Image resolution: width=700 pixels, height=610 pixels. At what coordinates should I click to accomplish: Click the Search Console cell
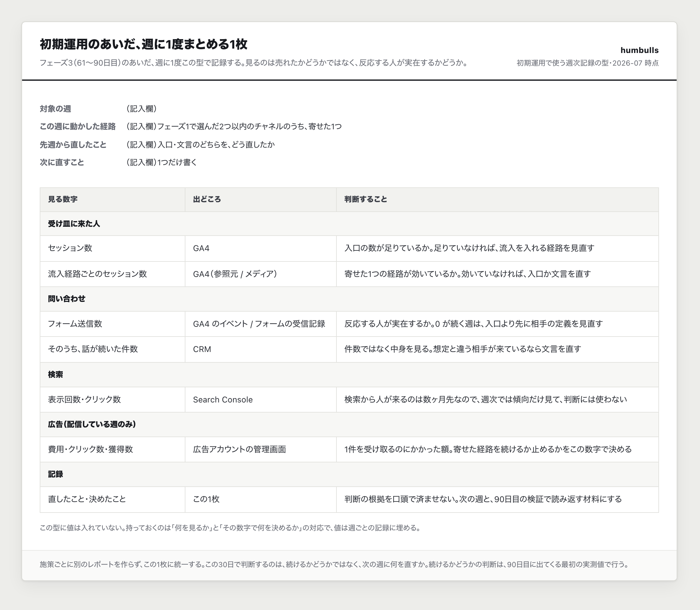pos(261,400)
